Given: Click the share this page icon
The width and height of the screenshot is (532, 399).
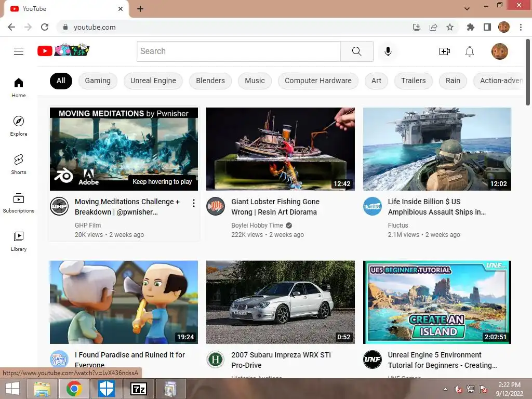Looking at the screenshot, I should [x=433, y=27].
